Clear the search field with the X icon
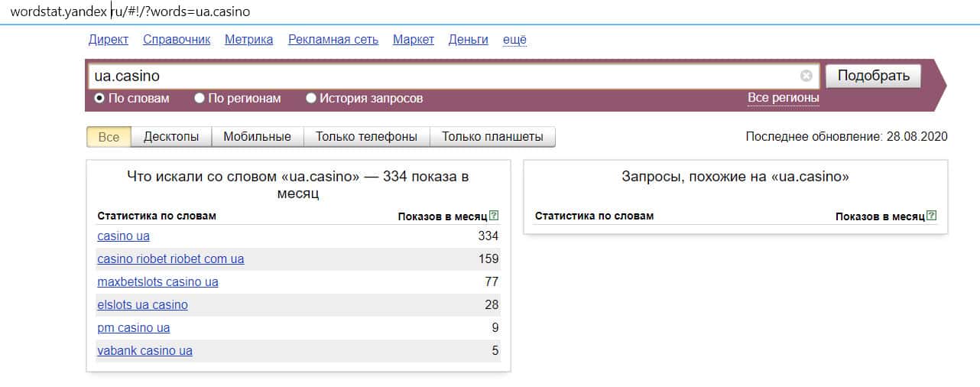This screenshot has width=980, height=387. pyautogui.click(x=806, y=76)
